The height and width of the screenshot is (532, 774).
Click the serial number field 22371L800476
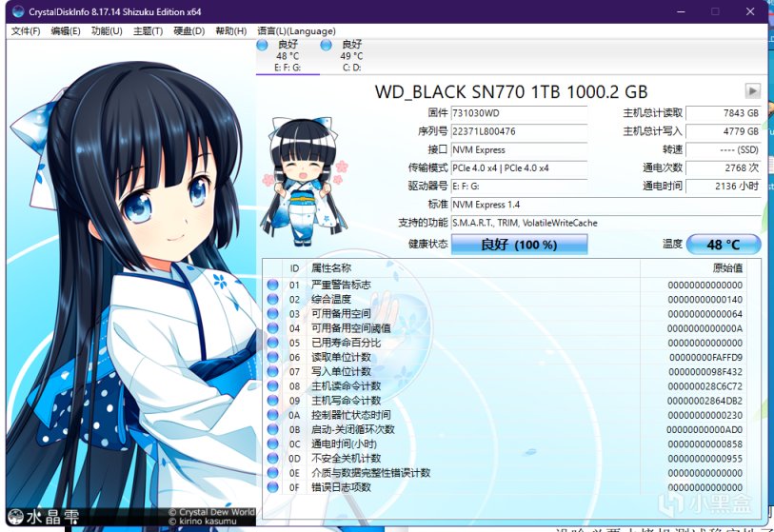[x=519, y=131]
